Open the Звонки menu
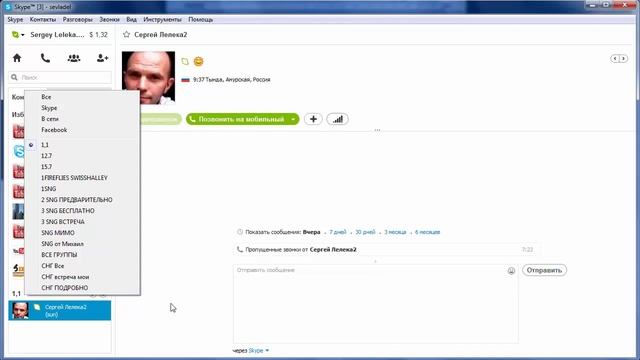The height and width of the screenshot is (360, 640). click(109, 19)
